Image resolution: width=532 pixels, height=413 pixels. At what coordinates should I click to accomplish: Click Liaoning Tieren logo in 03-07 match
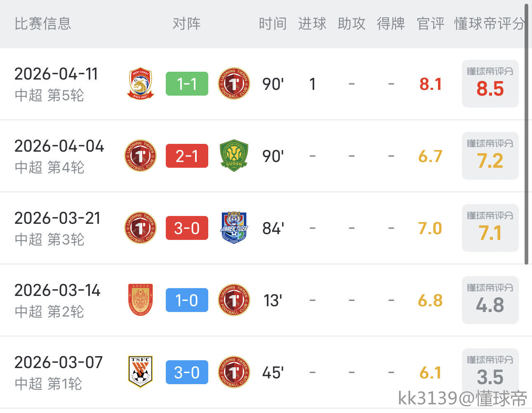[234, 372]
